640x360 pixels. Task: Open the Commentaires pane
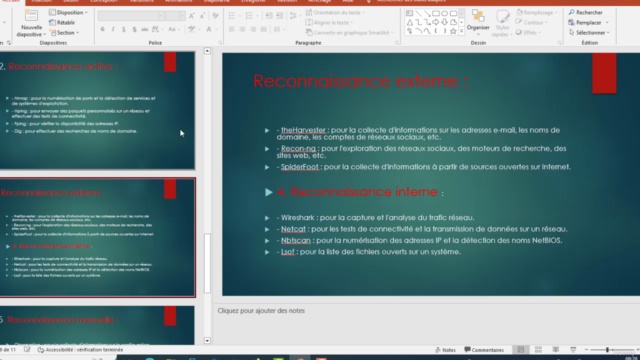[x=484, y=350]
